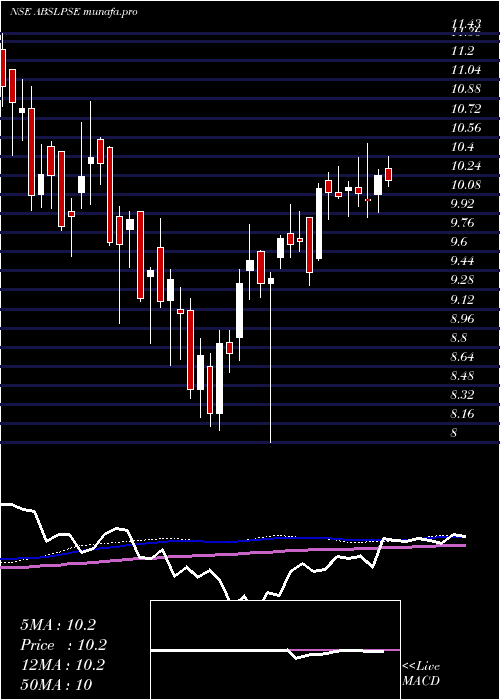Viewport: 500px width, 700px height.
Task: Click the 10.08 price axis label
Action: 466,185
